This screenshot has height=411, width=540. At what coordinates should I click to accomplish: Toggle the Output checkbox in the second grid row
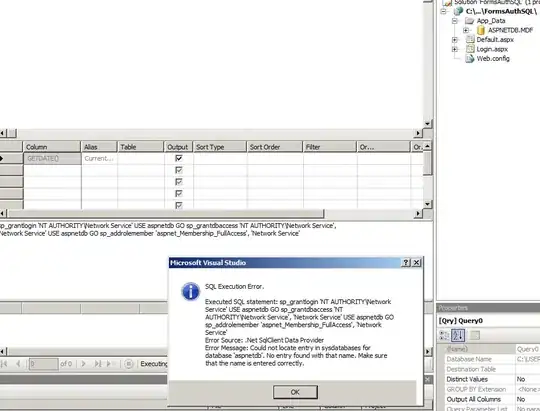coord(179,170)
